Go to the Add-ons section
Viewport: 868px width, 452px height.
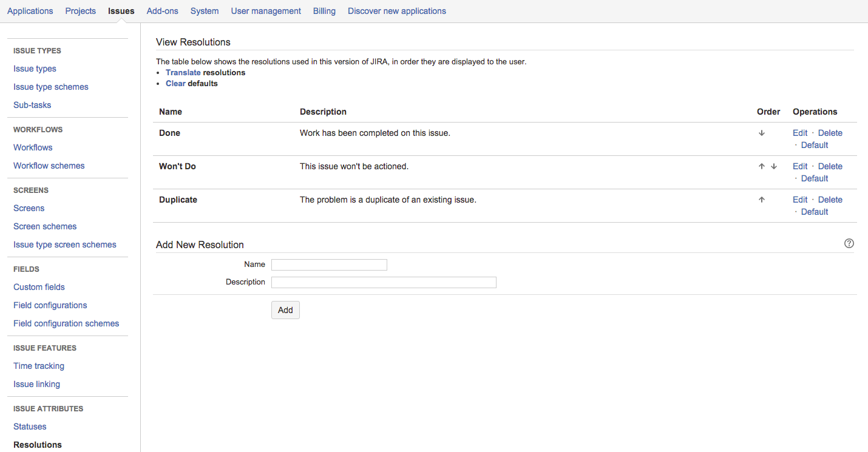coord(162,10)
